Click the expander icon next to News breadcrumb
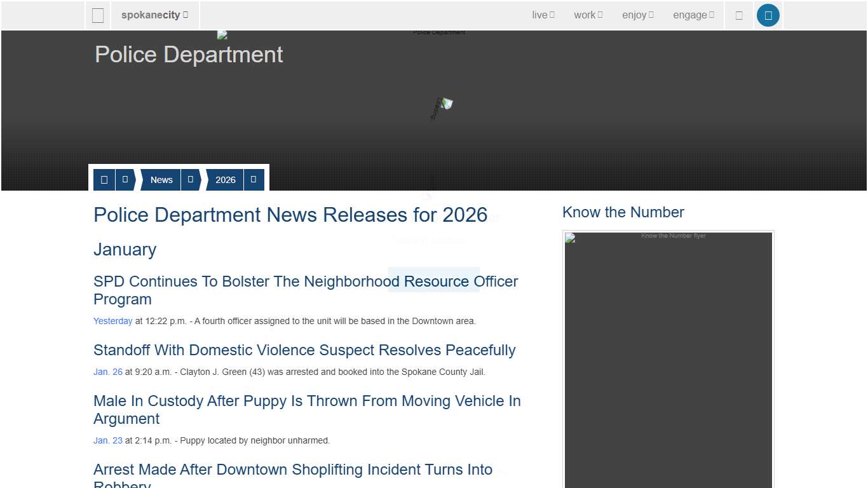This screenshot has width=868, height=488. pyautogui.click(x=190, y=179)
